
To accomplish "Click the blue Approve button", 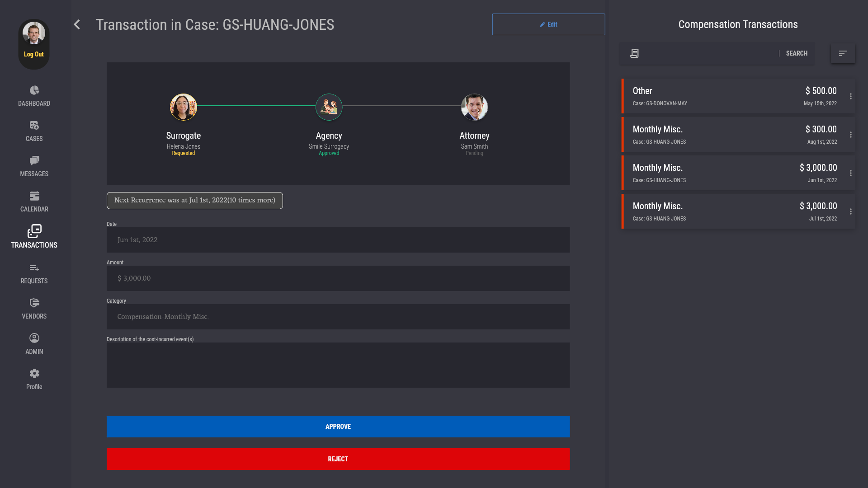I will click(x=338, y=427).
